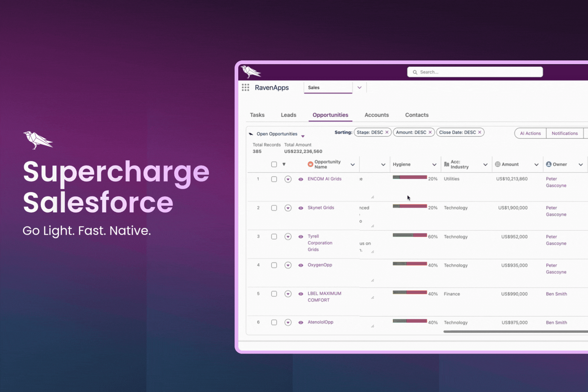The width and height of the screenshot is (588, 392).
Task: Click the Owner column person icon
Action: (x=549, y=164)
